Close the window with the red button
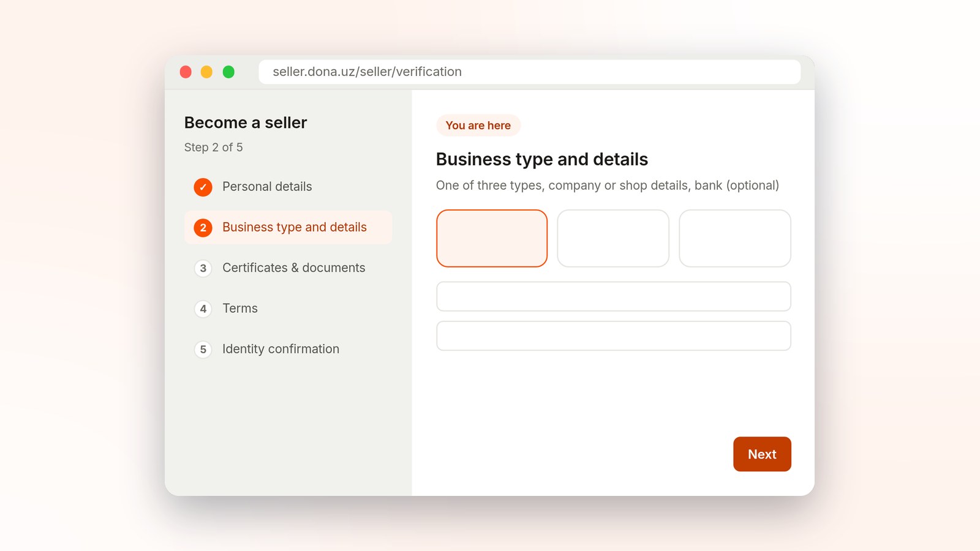 click(186, 72)
